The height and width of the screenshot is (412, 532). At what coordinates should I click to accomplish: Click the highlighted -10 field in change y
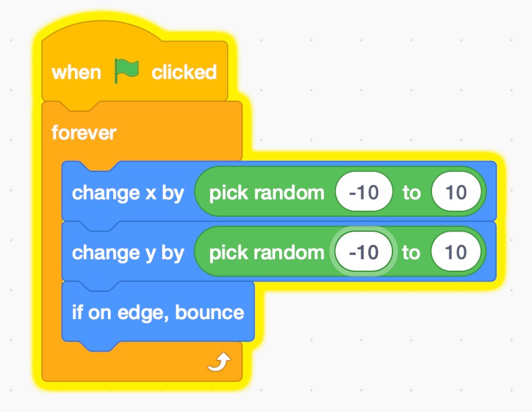364,253
